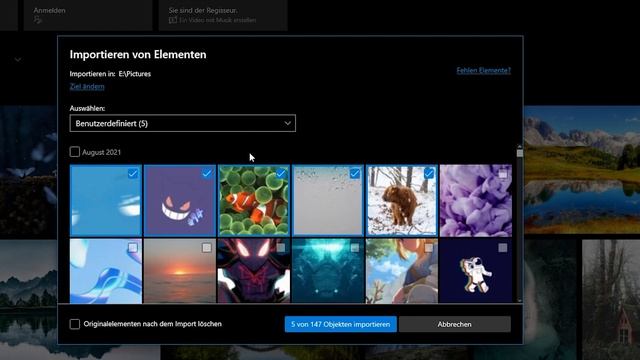Check the red-eyed spider mask image checkbox
Screen dimensions: 640x360
[281, 248]
